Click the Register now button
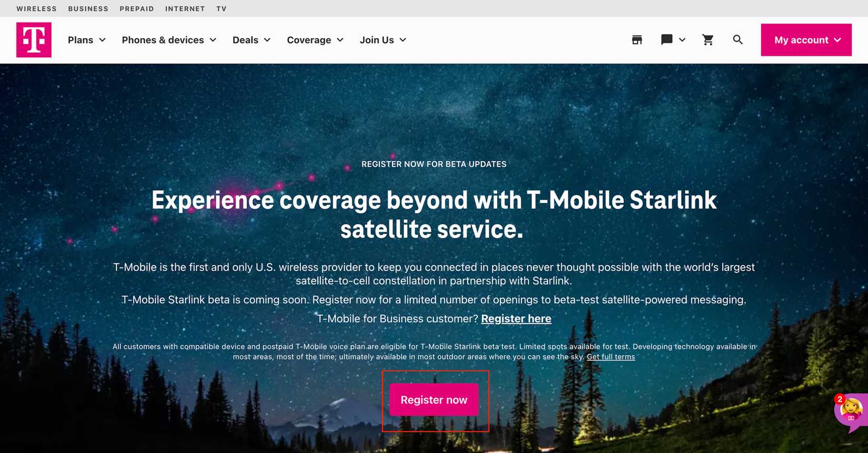 click(434, 400)
